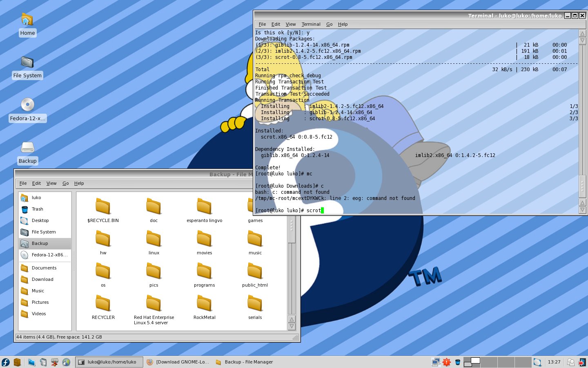Open the user switch icon in the panel

[x=571, y=362]
